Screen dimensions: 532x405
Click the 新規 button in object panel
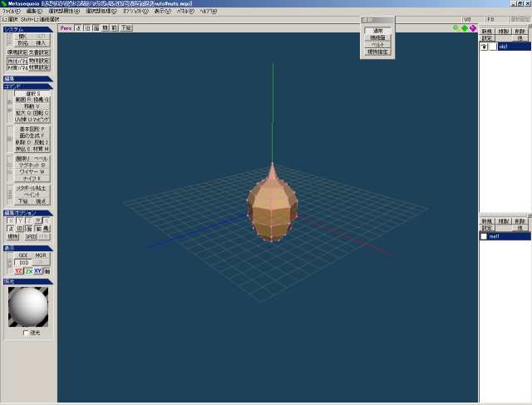(x=487, y=32)
